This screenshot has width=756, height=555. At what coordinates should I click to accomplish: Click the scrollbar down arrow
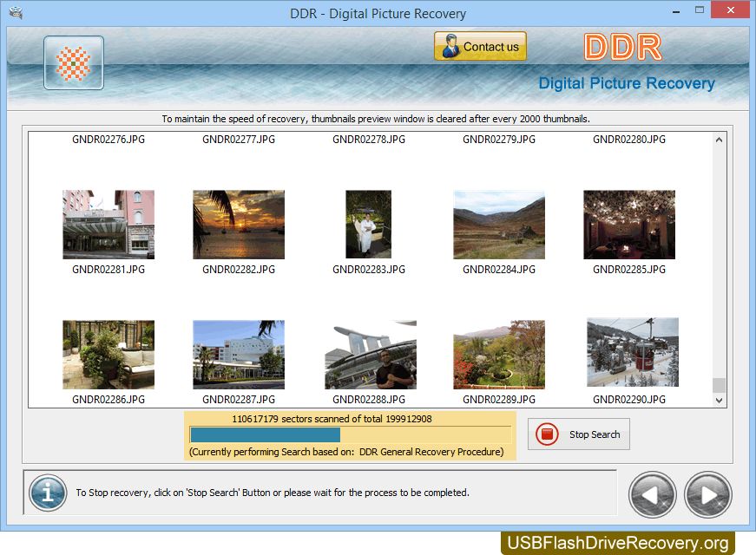(719, 401)
